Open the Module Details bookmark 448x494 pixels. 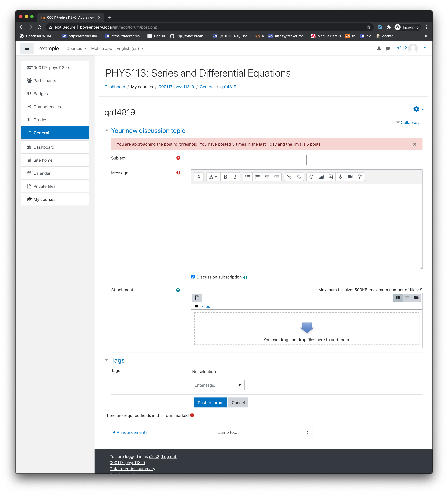[x=326, y=36]
